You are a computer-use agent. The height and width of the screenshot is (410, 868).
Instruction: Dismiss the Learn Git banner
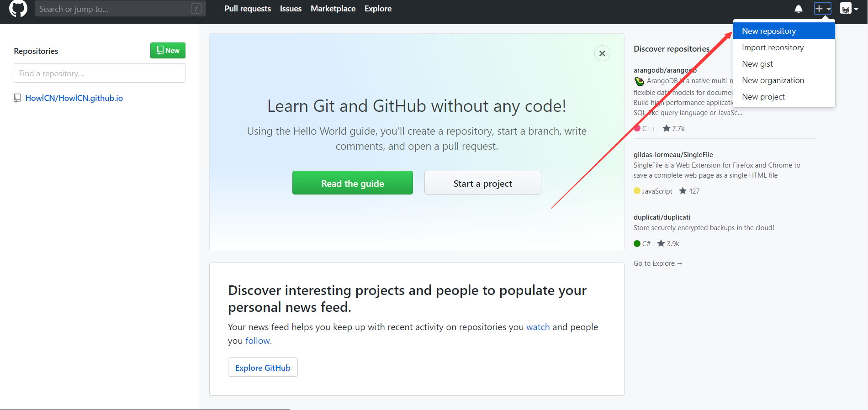coord(602,53)
